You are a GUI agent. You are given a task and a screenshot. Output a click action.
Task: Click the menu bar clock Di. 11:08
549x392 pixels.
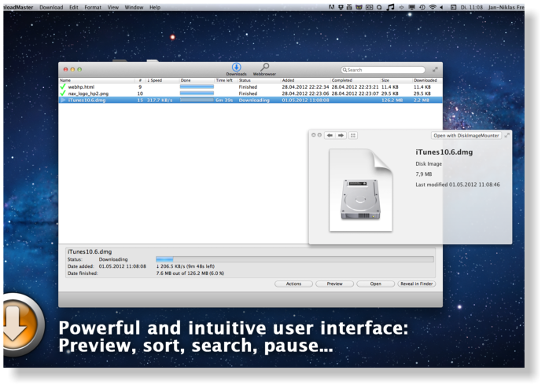point(472,7)
